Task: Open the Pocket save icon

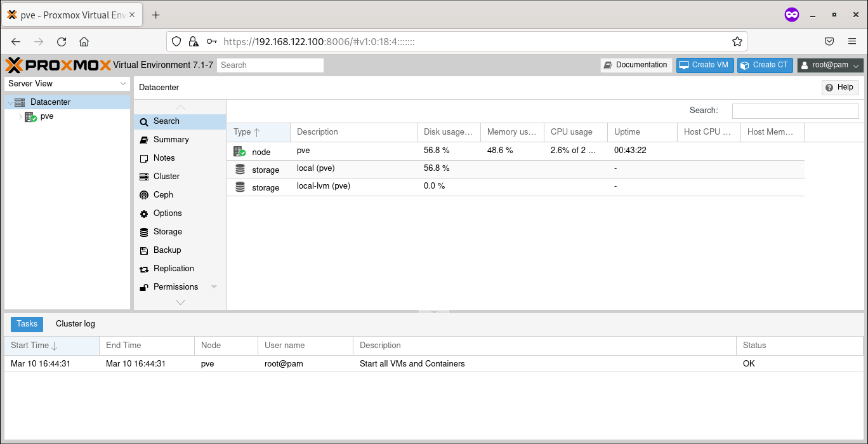Action: coord(829,41)
